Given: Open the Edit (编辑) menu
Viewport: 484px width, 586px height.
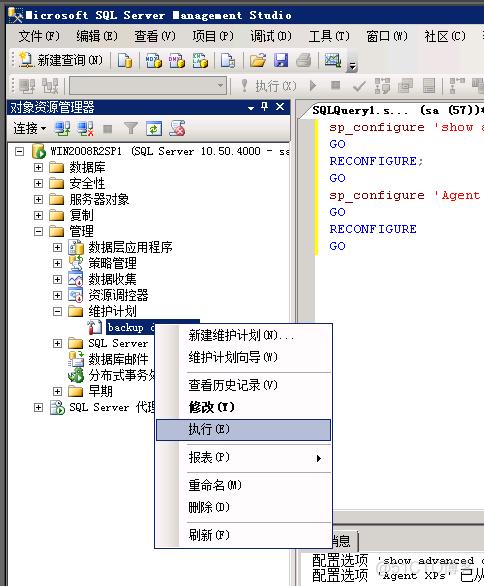Looking at the screenshot, I should (97, 36).
